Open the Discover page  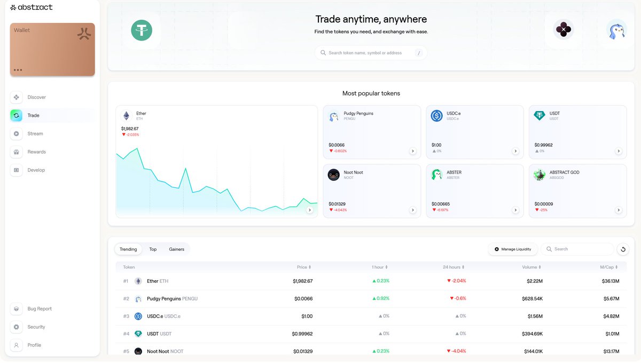coord(52,97)
